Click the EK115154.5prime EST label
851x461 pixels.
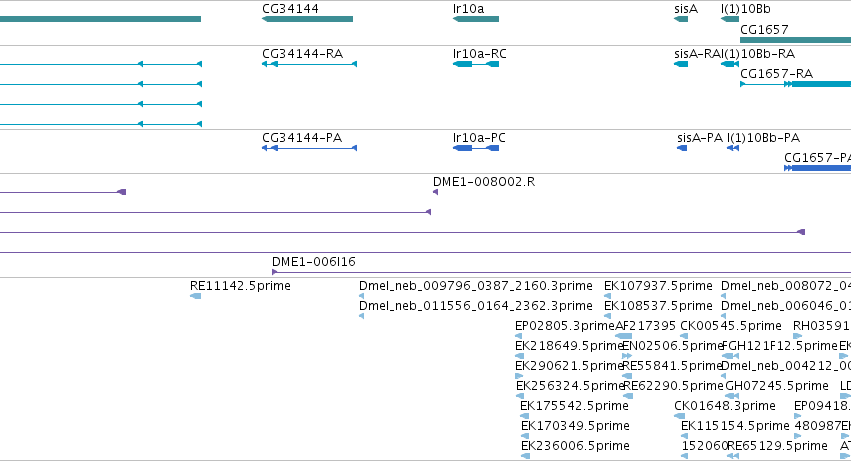coord(735,426)
